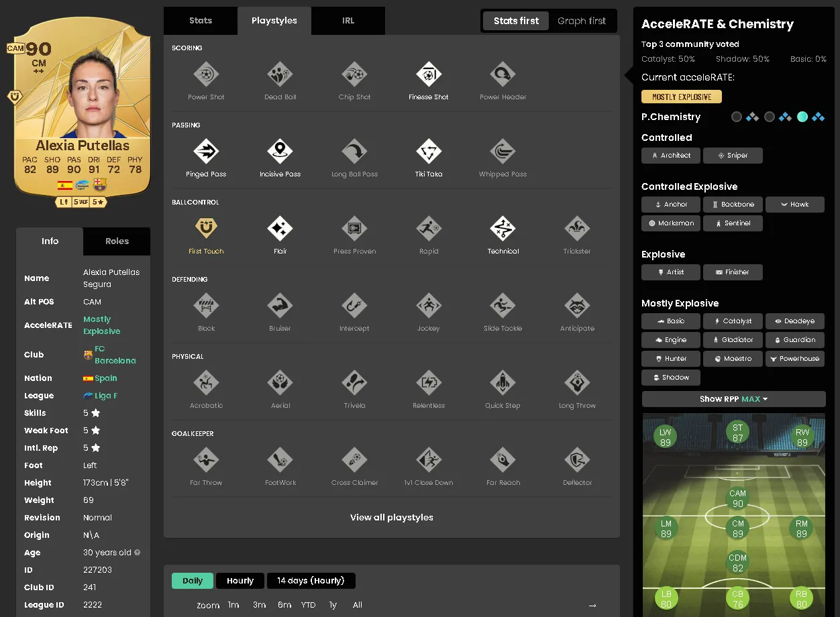Select the Sniper chemistry style button
Viewport: 840px width, 617px height.
click(733, 156)
